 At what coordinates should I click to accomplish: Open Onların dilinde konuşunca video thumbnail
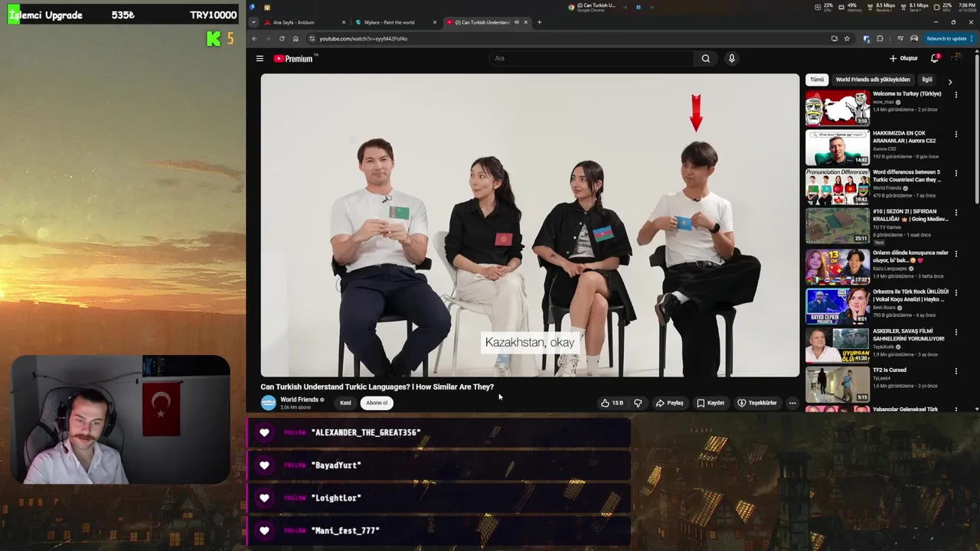[x=837, y=266]
